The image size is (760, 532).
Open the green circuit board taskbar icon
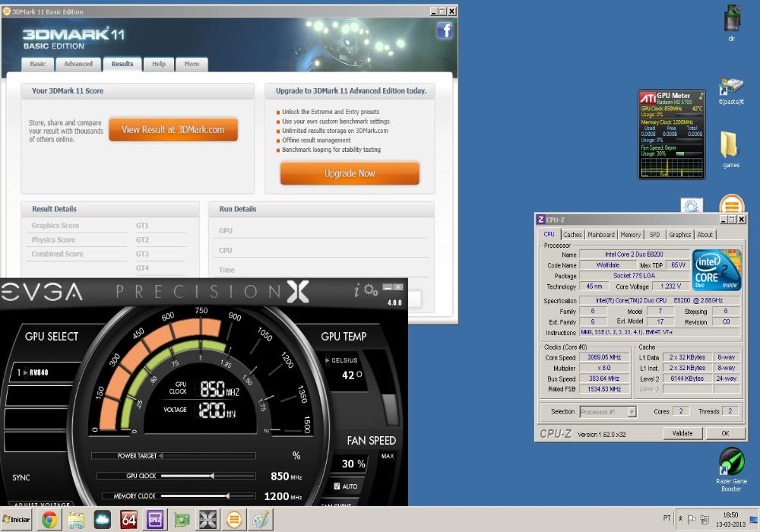[x=182, y=520]
